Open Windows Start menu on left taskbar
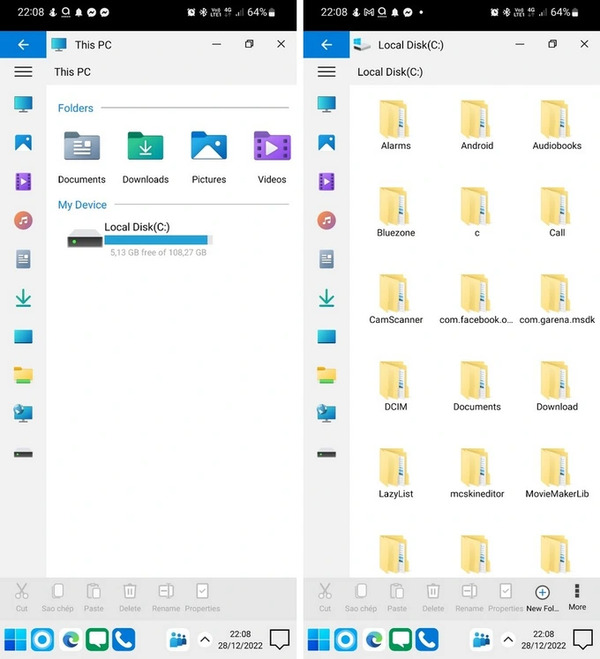Image resolution: width=600 pixels, height=659 pixels. click(15, 639)
